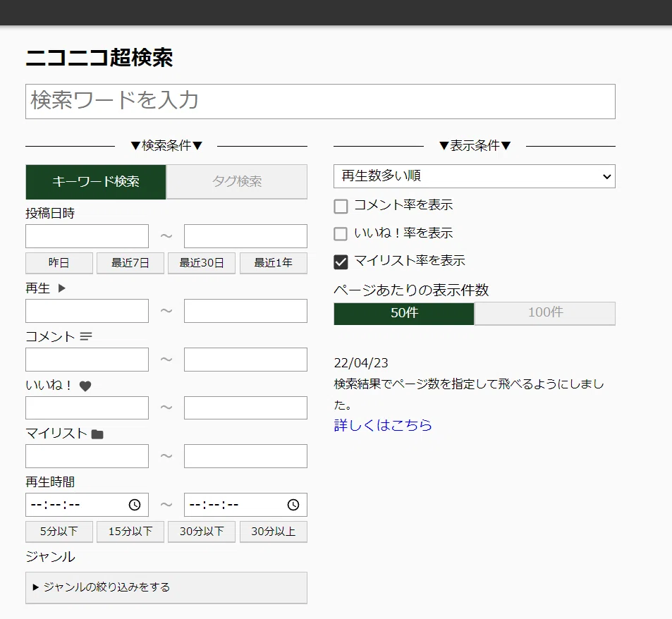Open the 再生数多い順 sort dropdown
This screenshot has width=672, height=619.
[475, 176]
